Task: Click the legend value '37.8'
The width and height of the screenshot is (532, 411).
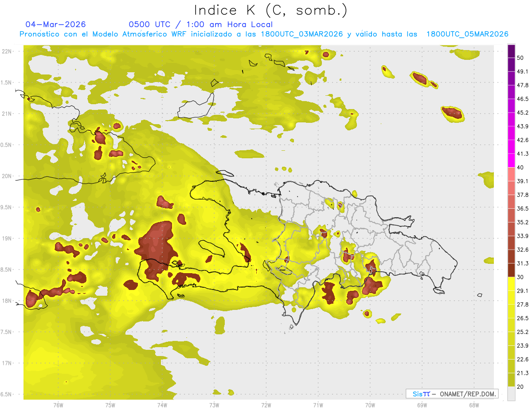Action: (523, 195)
